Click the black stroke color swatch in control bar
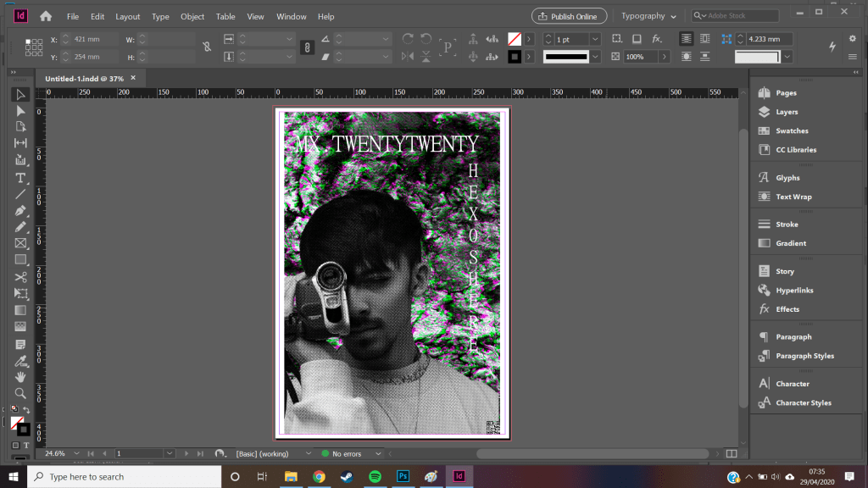 pyautogui.click(x=514, y=57)
